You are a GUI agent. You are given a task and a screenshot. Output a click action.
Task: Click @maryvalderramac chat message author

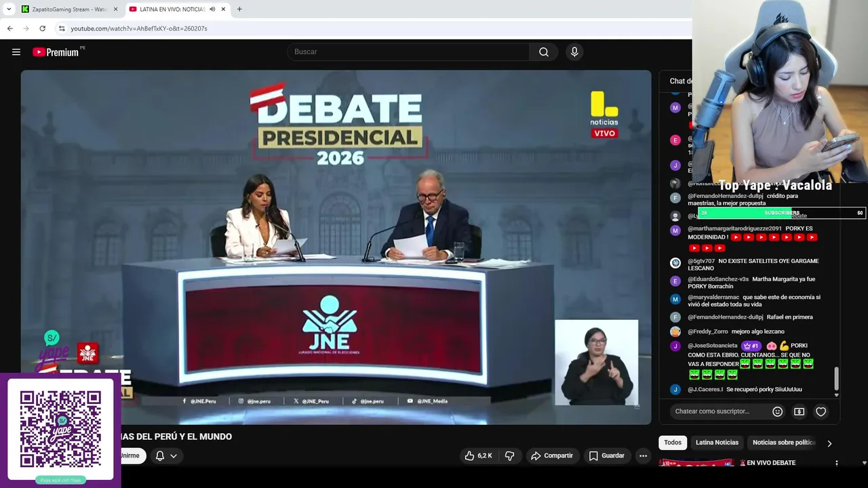(x=713, y=298)
